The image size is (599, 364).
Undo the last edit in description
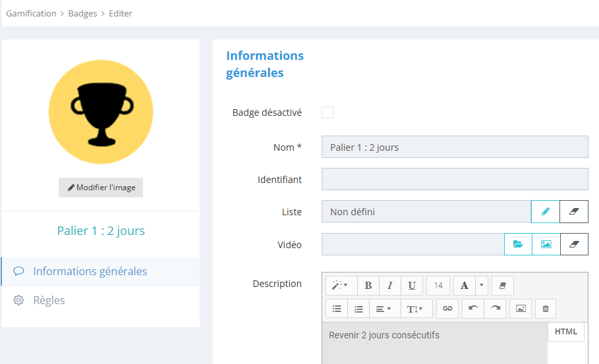pos(472,308)
